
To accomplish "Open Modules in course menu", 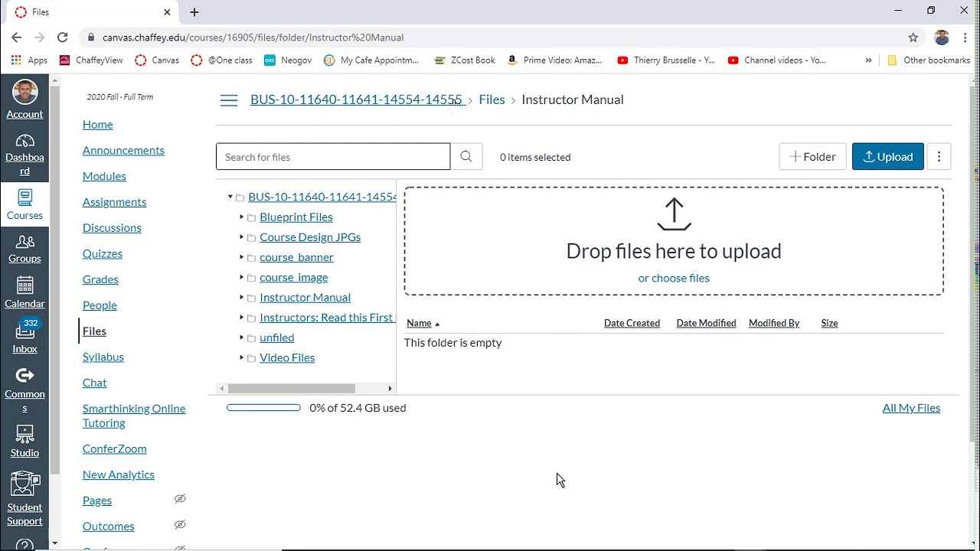I will 104,176.
